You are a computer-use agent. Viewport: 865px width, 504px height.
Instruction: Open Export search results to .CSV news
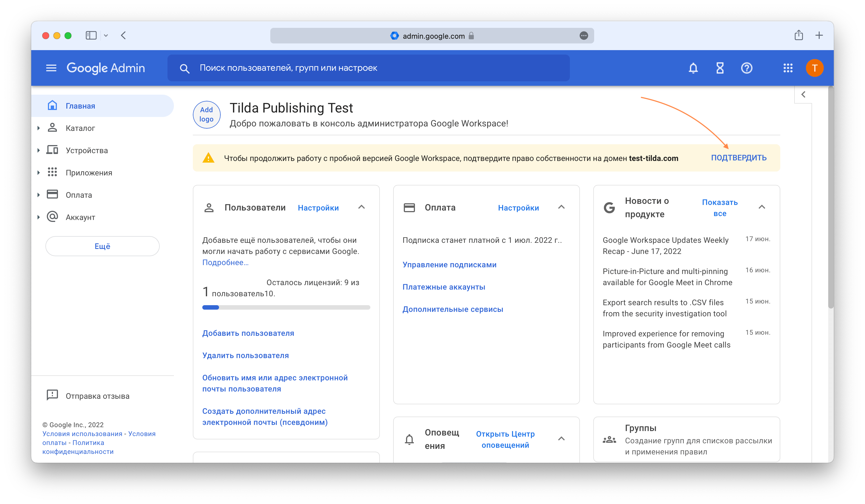665,308
